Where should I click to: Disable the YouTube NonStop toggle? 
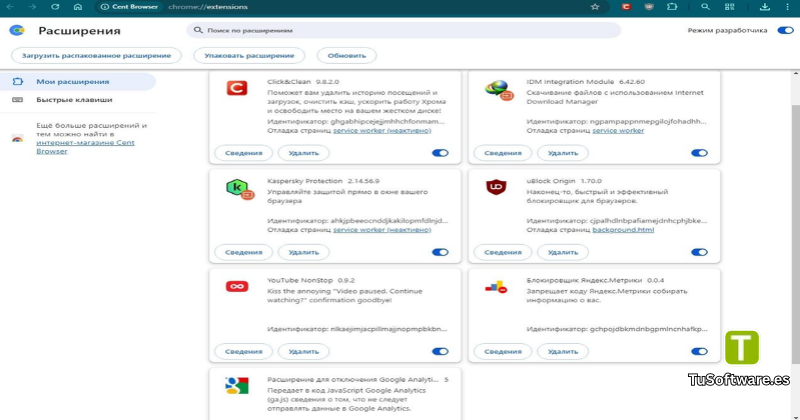point(440,352)
